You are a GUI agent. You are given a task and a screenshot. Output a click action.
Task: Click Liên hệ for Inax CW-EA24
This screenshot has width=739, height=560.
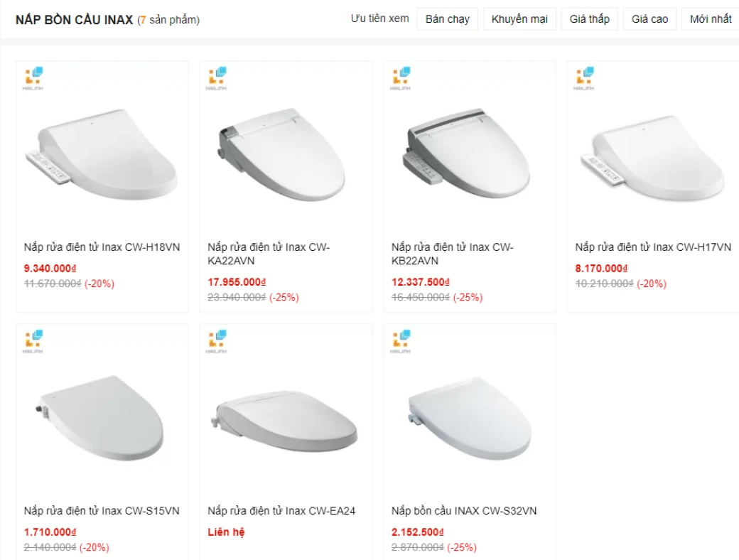(226, 532)
